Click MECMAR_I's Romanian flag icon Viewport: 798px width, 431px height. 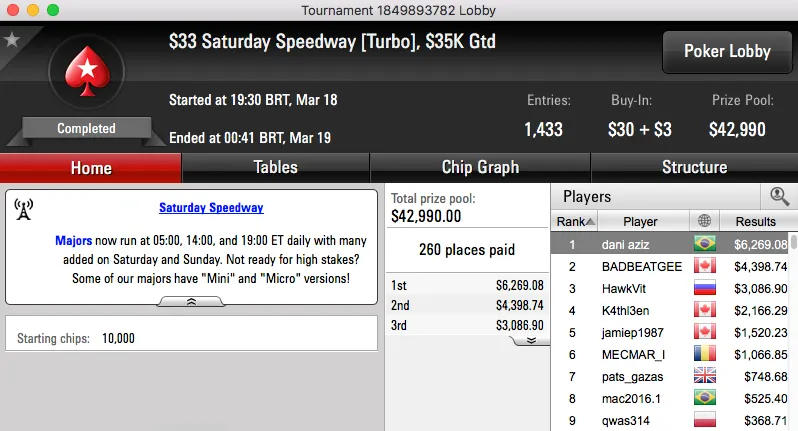(x=704, y=354)
